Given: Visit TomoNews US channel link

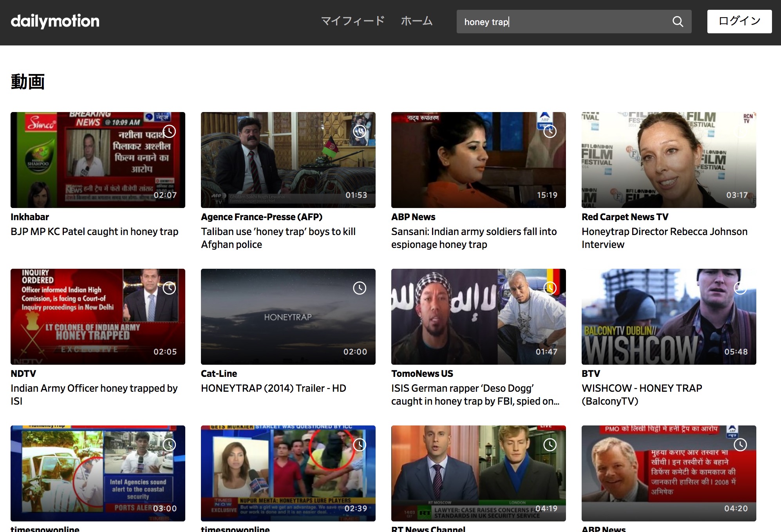Looking at the screenshot, I should tap(422, 374).
